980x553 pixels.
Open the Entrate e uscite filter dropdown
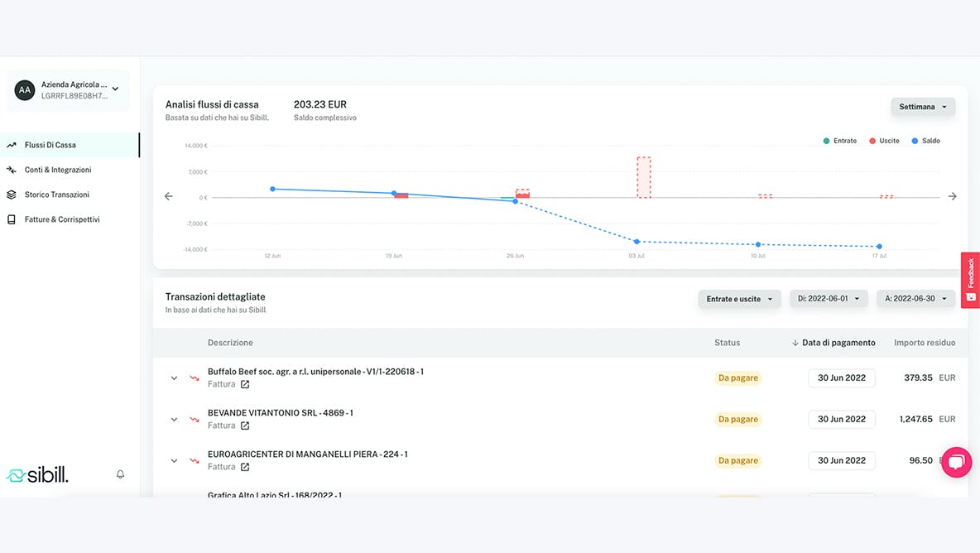[x=739, y=299]
